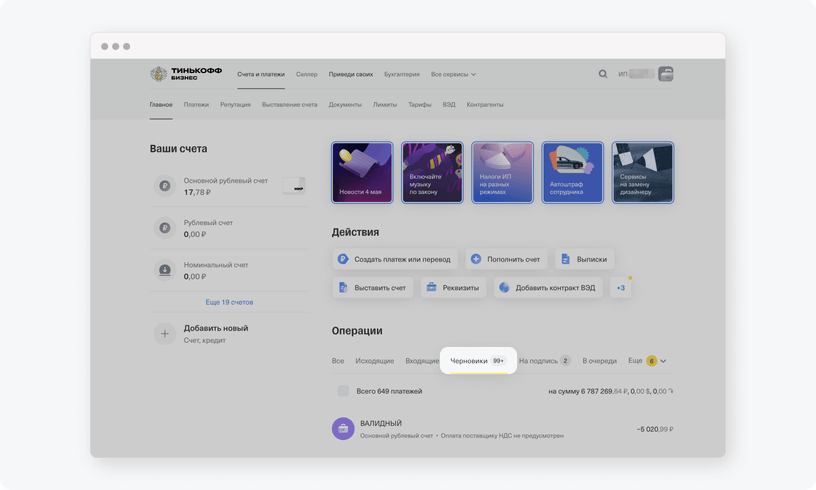816x490 pixels.
Task: Show more actions with +3 button
Action: tap(620, 288)
